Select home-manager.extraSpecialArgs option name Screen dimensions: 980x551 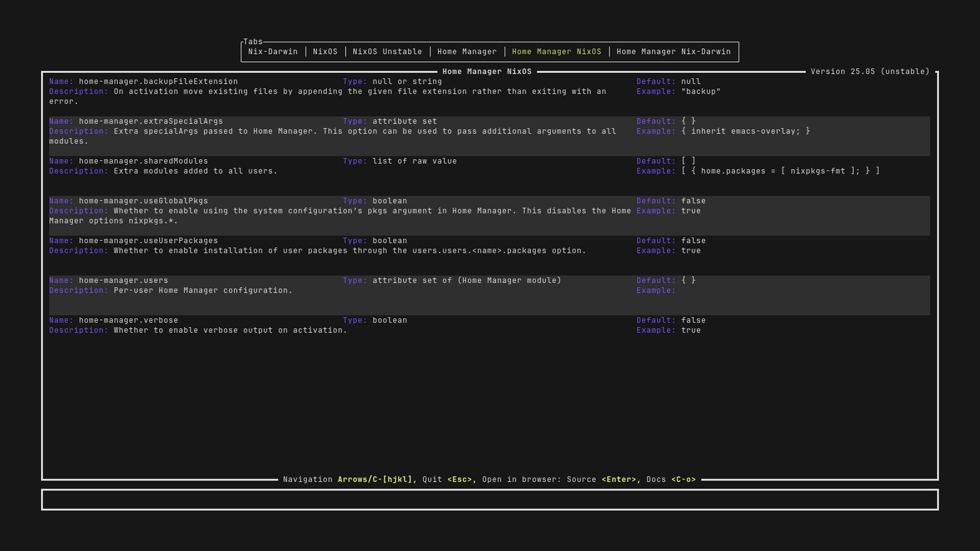tap(151, 121)
